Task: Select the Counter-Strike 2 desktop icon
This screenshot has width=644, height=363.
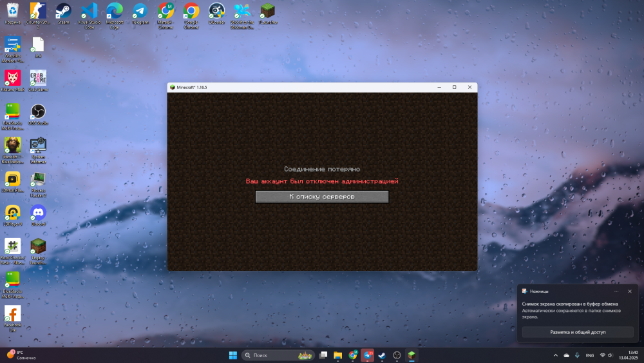Action: (38, 15)
